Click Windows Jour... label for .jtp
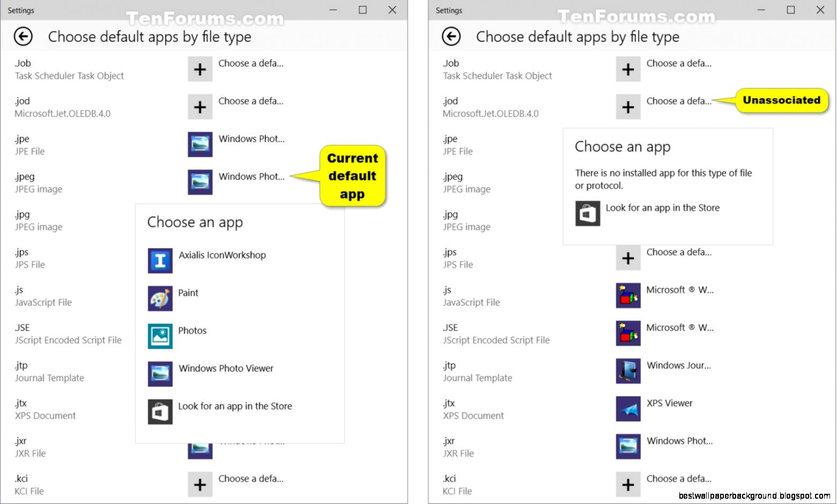The width and height of the screenshot is (837, 504). (x=679, y=366)
